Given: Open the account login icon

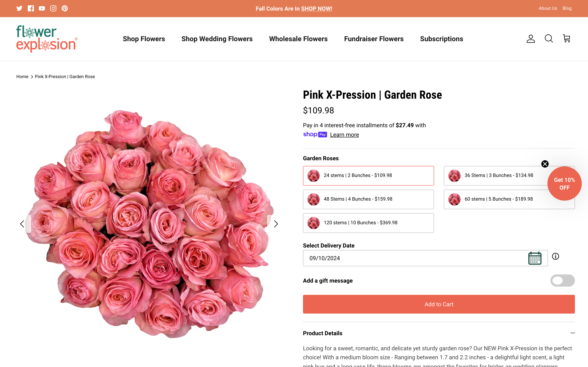Looking at the screenshot, I should click(530, 39).
